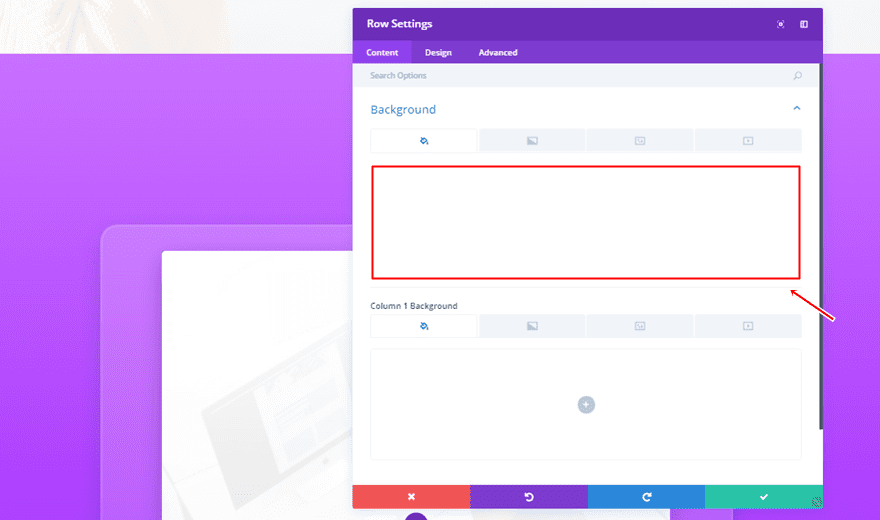Expand modal to fullscreen icon
This screenshot has width=880, height=520.
pyautogui.click(x=781, y=24)
